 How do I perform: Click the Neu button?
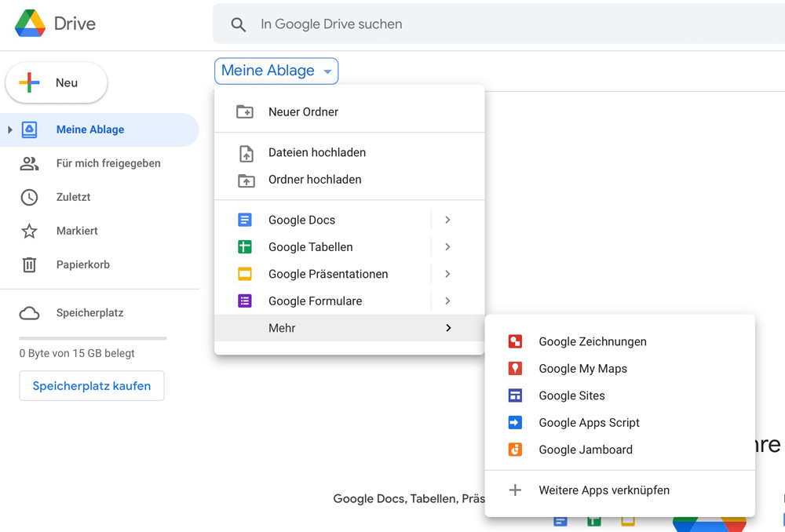56,82
